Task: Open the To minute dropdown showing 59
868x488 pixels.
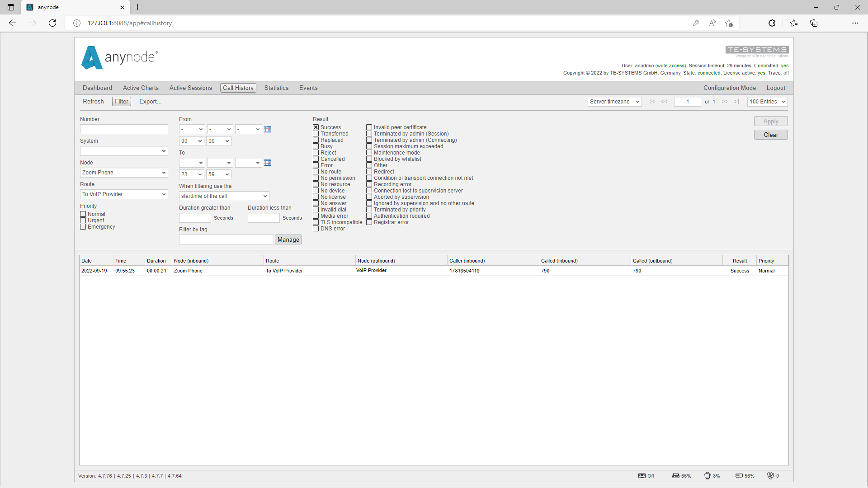Action: (219, 174)
